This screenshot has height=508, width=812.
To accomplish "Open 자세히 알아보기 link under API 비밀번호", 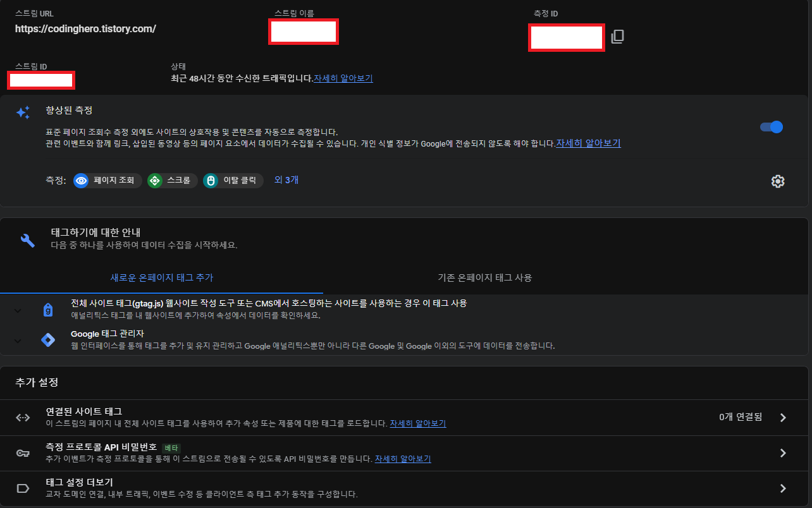I will click(x=403, y=458).
